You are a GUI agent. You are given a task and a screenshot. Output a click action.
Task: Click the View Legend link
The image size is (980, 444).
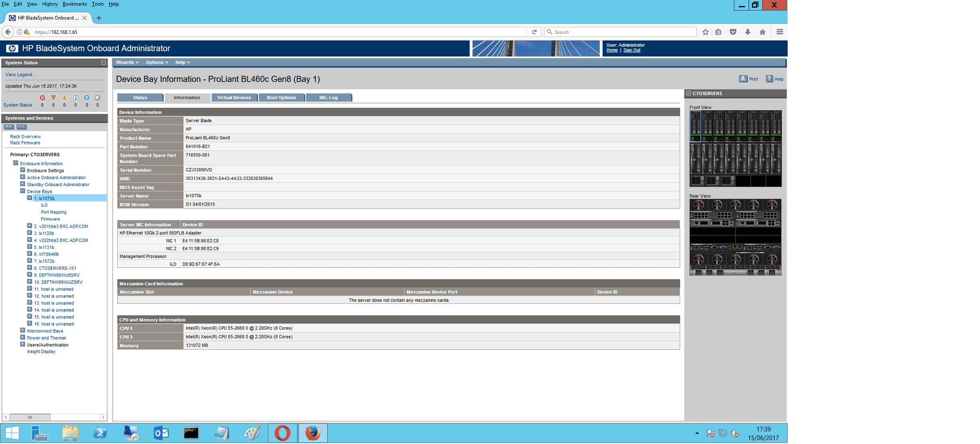pyautogui.click(x=21, y=75)
